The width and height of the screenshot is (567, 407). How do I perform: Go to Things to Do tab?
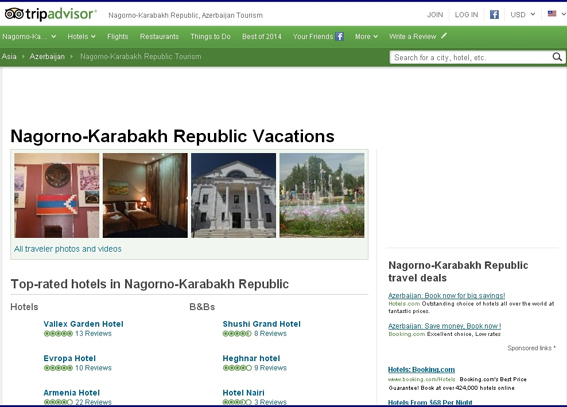tap(210, 37)
